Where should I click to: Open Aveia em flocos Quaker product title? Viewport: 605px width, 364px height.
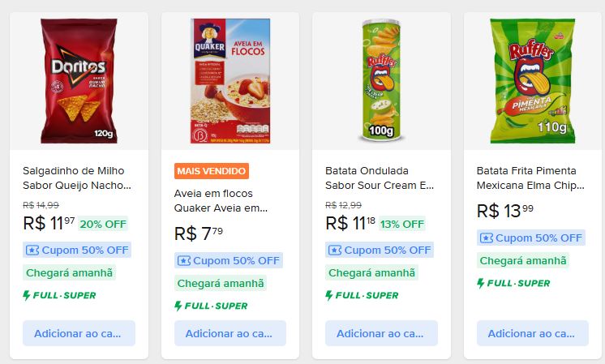(221, 201)
